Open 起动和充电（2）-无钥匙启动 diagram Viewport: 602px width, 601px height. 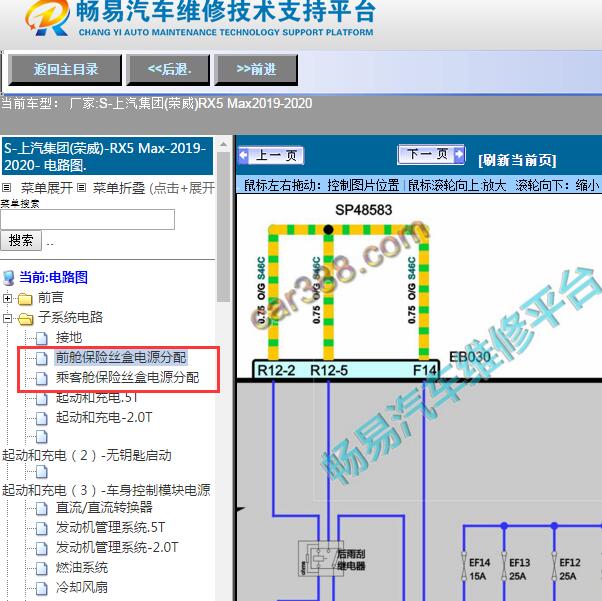[x=87, y=455]
